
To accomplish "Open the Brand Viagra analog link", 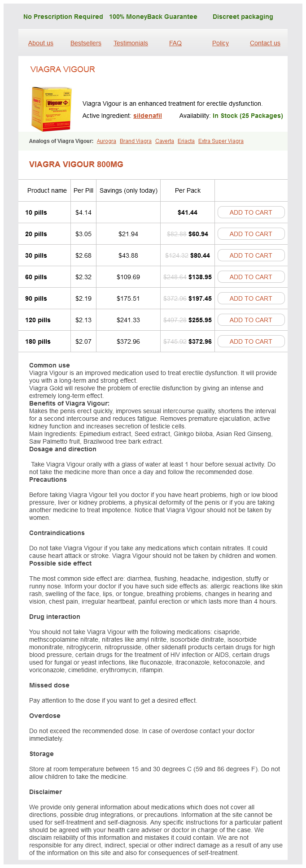I will 136,141.
